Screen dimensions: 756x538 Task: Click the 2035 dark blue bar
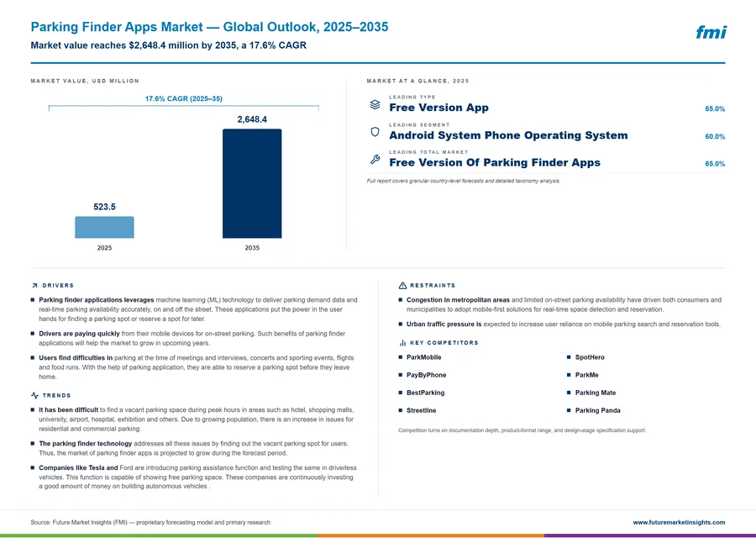click(252, 183)
